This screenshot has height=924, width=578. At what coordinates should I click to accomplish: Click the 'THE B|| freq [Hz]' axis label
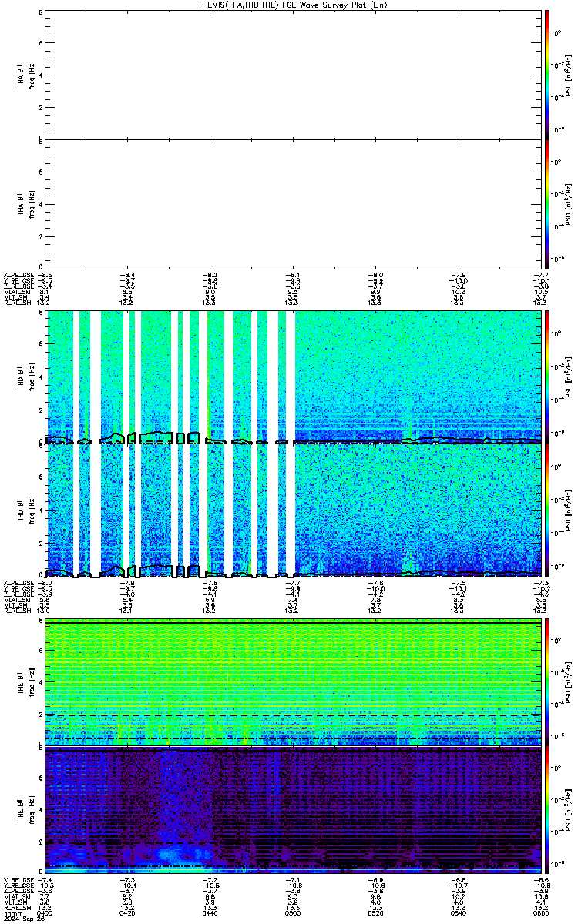25,810
